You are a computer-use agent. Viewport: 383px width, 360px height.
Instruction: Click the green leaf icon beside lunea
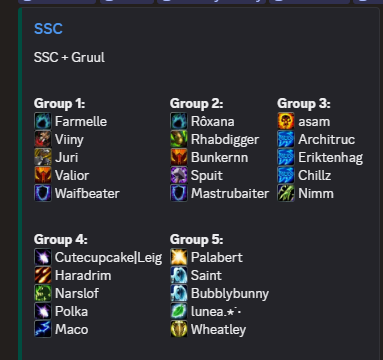[179, 311]
